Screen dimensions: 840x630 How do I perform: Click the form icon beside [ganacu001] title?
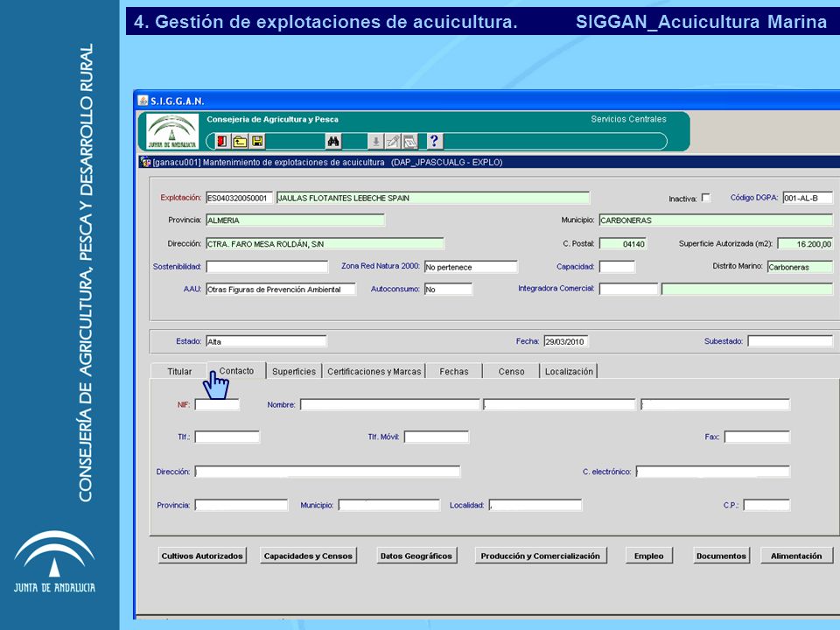pyautogui.click(x=144, y=162)
